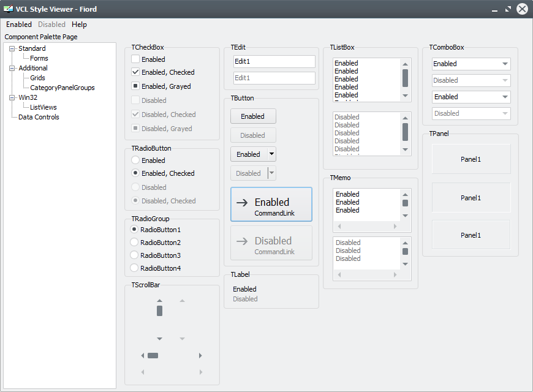Click the up arrow of the enabled vertical TScrollBar
Viewport: 533px width, 392px height.
(x=159, y=301)
